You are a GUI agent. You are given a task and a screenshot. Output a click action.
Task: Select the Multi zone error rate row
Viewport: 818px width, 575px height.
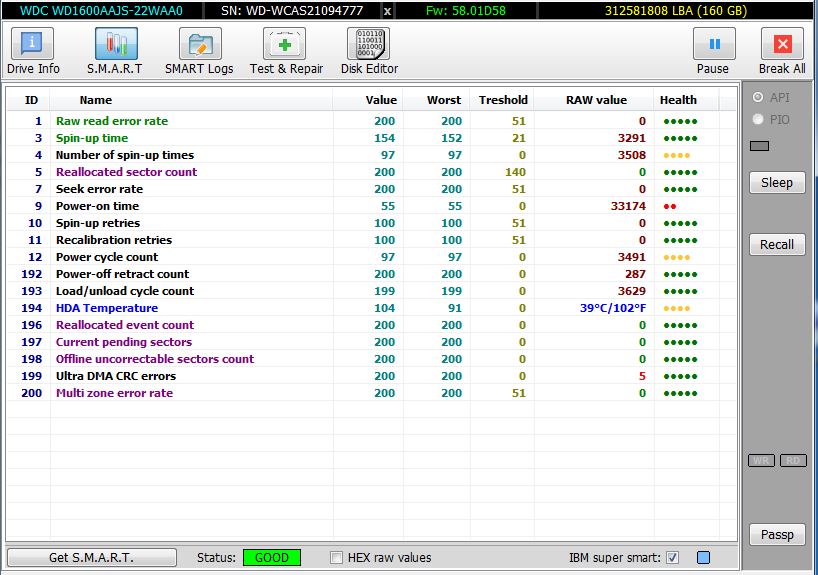(372, 393)
